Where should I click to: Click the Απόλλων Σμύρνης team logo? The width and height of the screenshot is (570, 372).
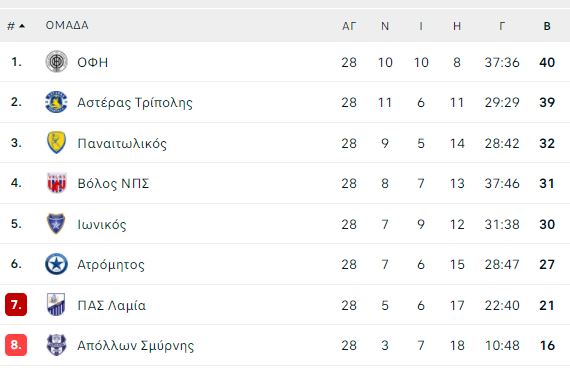pos(56,345)
